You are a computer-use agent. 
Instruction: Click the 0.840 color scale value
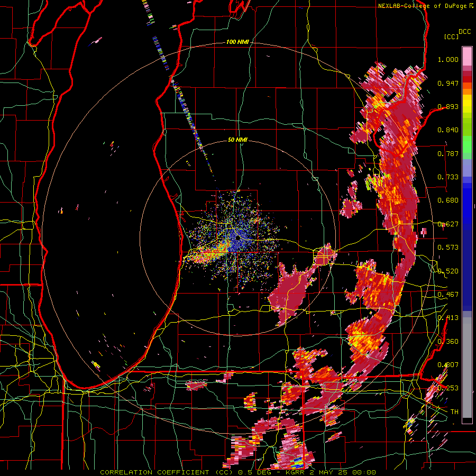point(448,130)
